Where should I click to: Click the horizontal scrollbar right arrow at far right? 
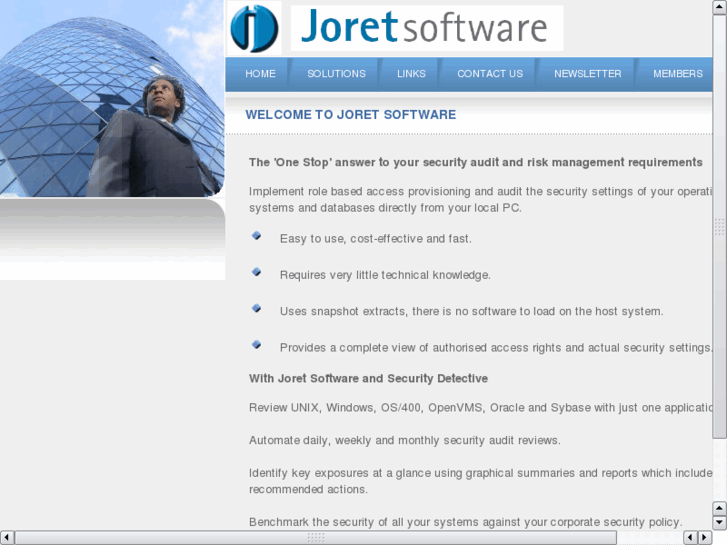(x=705, y=538)
